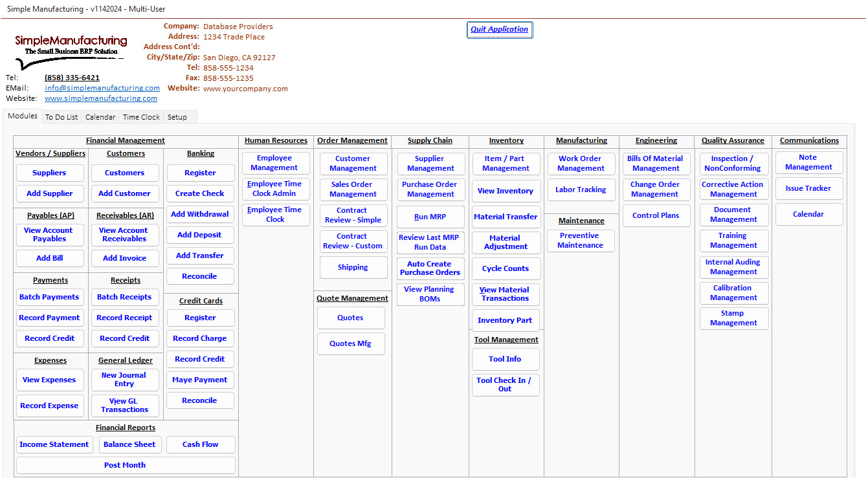The height and width of the screenshot is (478, 868).
Task: Open Preventive Maintenance
Action: pyautogui.click(x=581, y=241)
